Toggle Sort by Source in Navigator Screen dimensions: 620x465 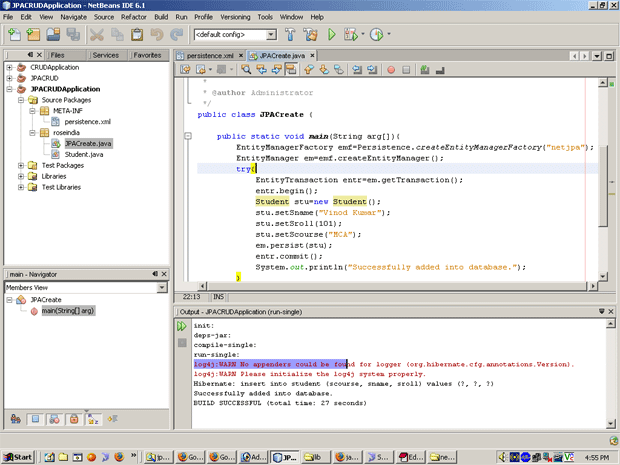click(x=113, y=419)
